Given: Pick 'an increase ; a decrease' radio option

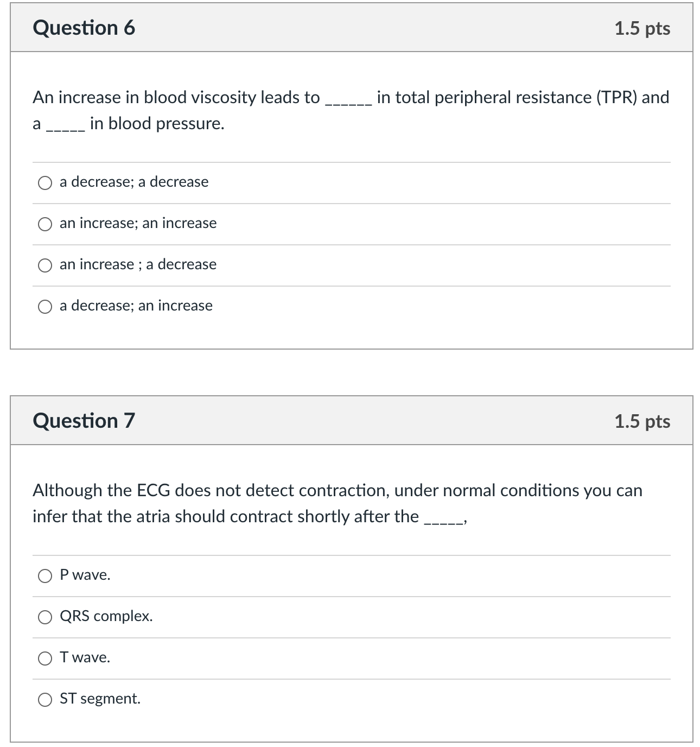Looking at the screenshot, I should (45, 265).
